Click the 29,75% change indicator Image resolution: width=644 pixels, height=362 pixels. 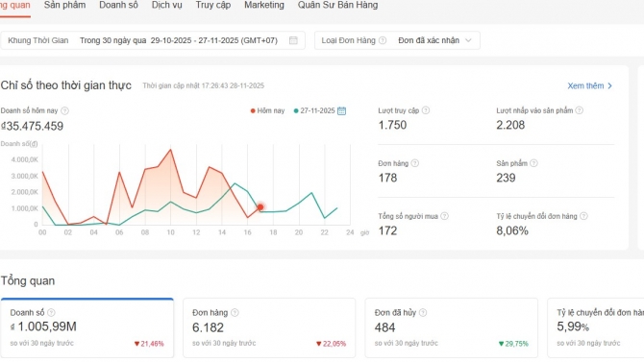pyautogui.click(x=513, y=344)
